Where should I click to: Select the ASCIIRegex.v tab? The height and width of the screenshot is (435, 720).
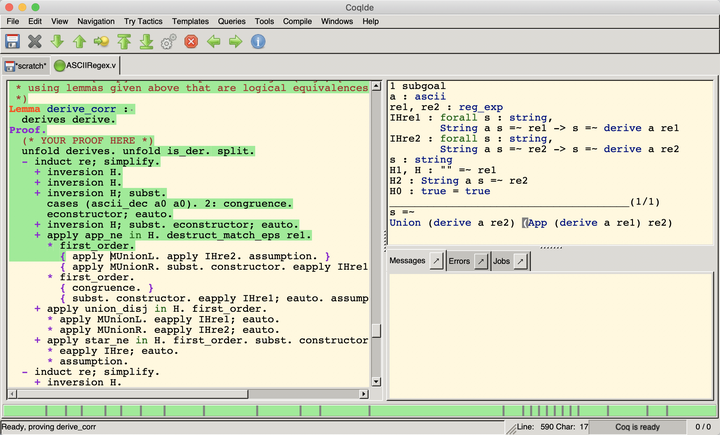[85, 66]
